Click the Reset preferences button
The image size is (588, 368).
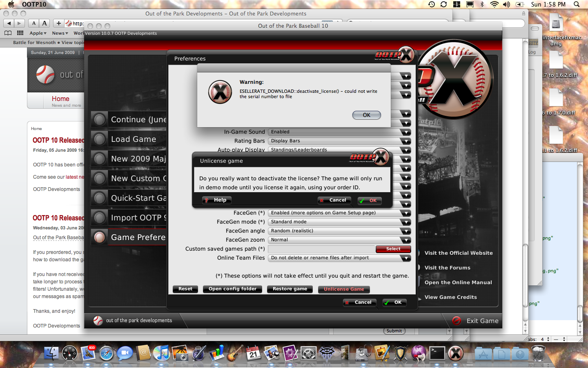point(185,289)
